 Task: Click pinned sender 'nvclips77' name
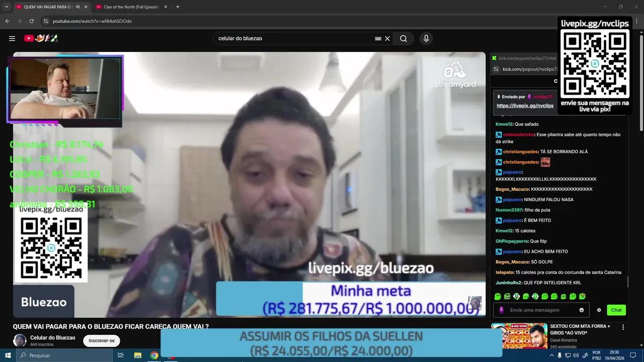(543, 97)
